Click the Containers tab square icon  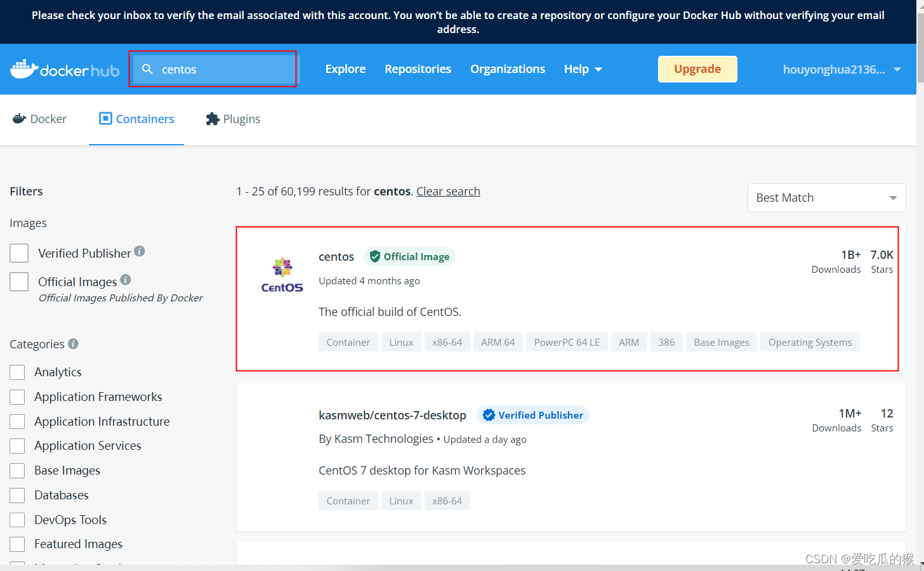coord(105,119)
